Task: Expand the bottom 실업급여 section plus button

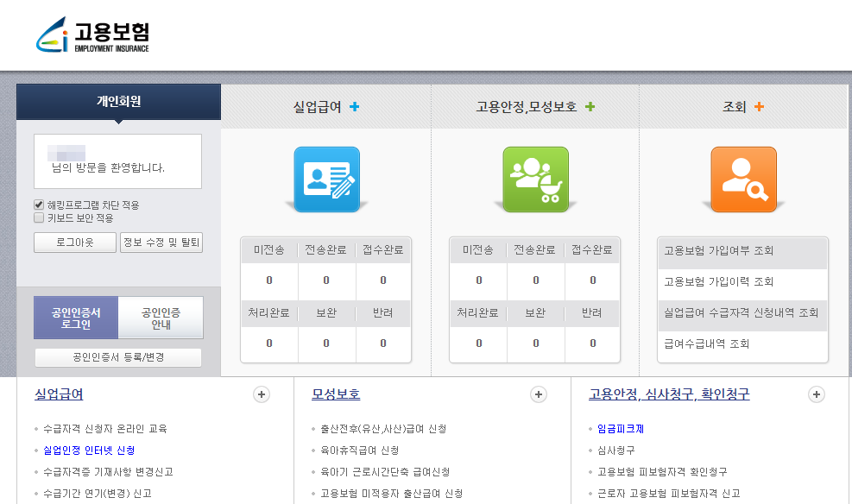Action: [262, 394]
